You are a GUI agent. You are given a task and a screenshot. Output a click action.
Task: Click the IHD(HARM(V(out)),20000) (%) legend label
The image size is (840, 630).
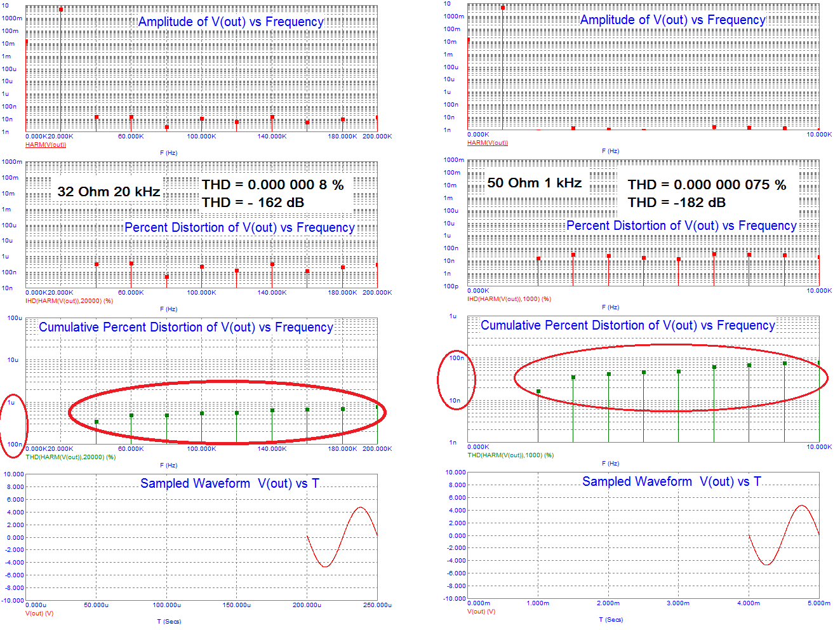pyautogui.click(x=69, y=301)
